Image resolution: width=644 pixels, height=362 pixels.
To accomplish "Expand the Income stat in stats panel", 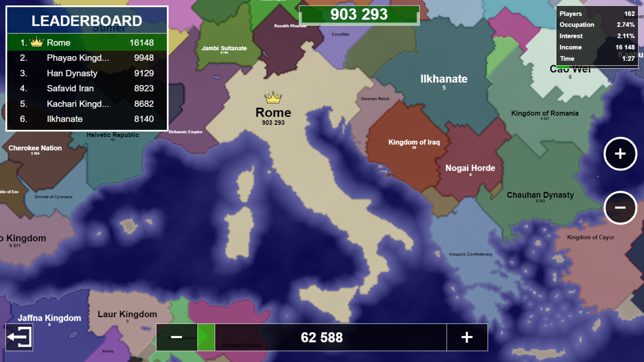I will click(596, 47).
